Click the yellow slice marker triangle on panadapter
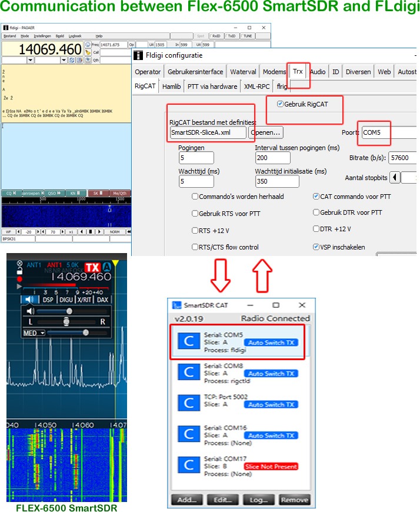 click(x=115, y=263)
